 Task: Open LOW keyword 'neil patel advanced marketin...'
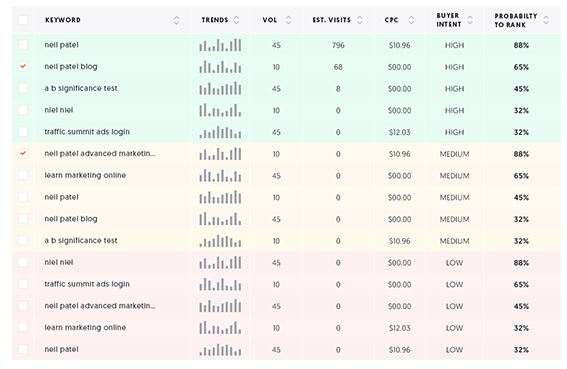tap(100, 306)
